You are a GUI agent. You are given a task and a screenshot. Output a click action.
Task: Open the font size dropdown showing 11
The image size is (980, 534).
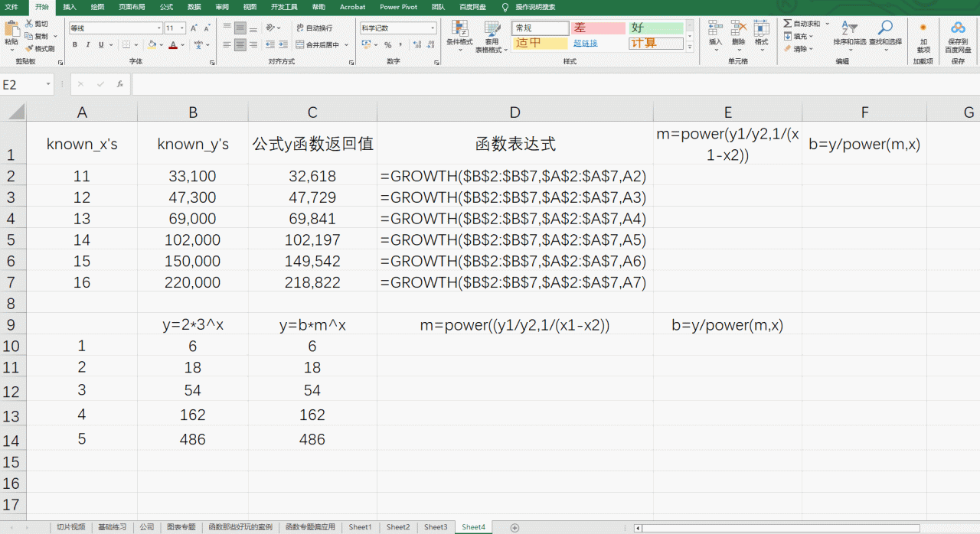click(x=182, y=28)
